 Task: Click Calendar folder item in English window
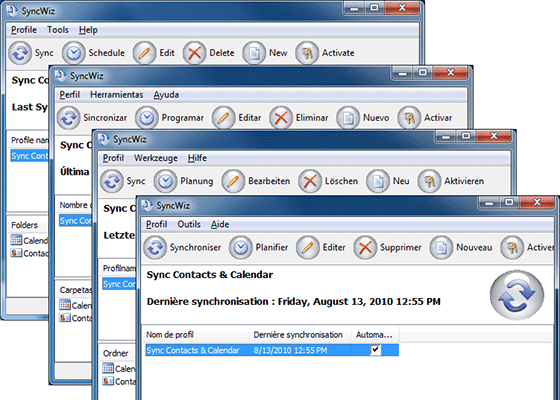pyautogui.click(x=29, y=240)
